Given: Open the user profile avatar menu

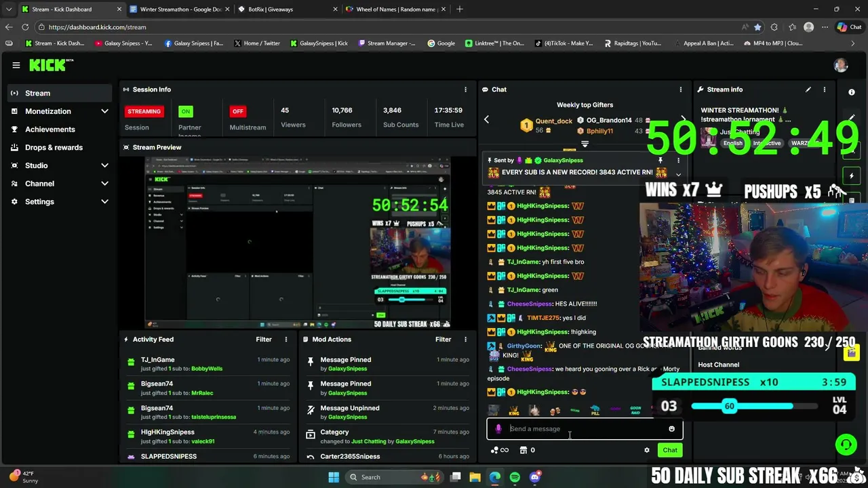Looking at the screenshot, I should click(x=841, y=65).
